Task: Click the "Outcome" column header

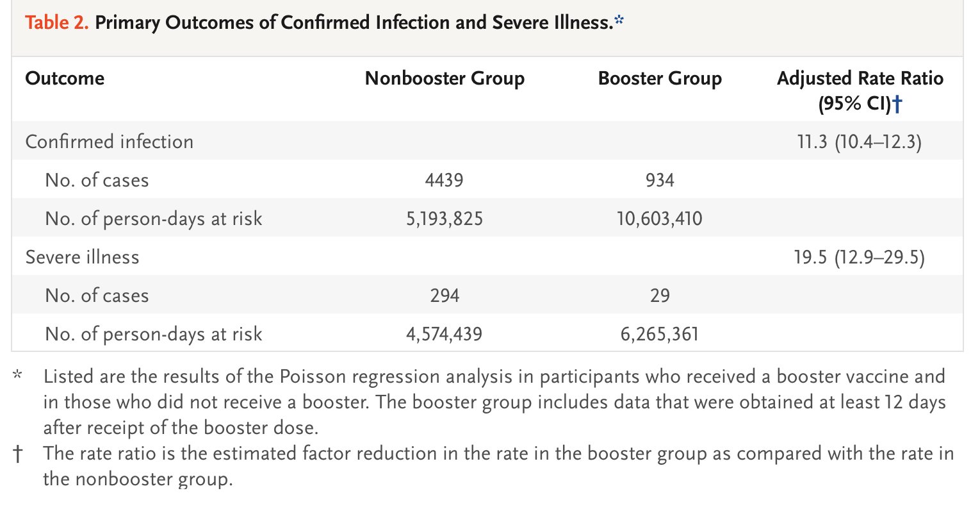Action: pos(65,78)
